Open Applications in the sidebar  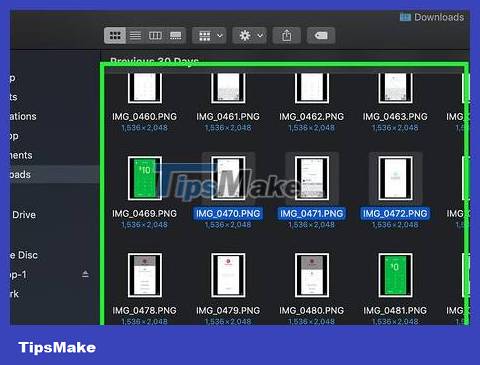pyautogui.click(x=23, y=116)
